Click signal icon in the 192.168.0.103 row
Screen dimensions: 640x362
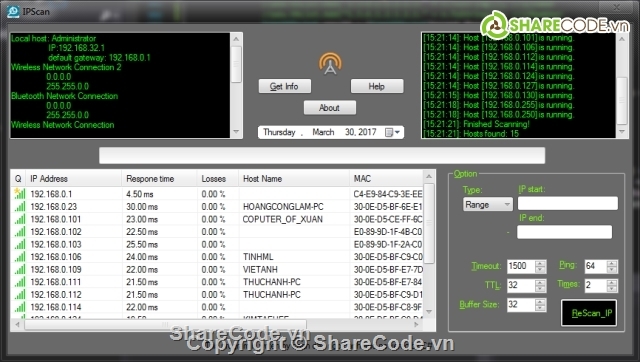point(19,244)
